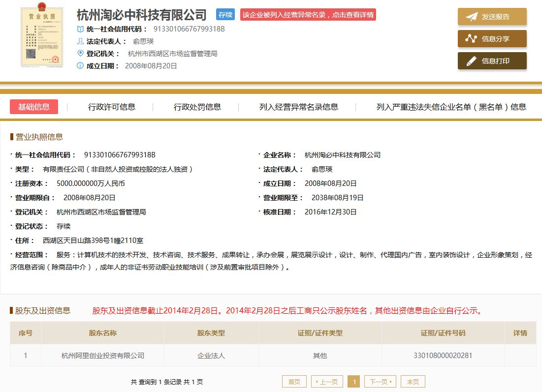Image resolution: width=542 pixels, height=392 pixels.
Task: Click the 登记状态 value 存续 in license info
Action: 64,226
